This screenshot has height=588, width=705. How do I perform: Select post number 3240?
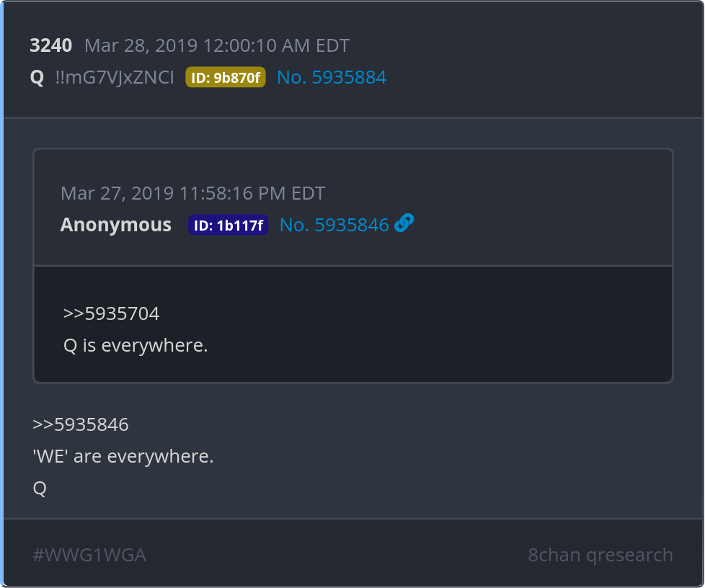coord(50,46)
